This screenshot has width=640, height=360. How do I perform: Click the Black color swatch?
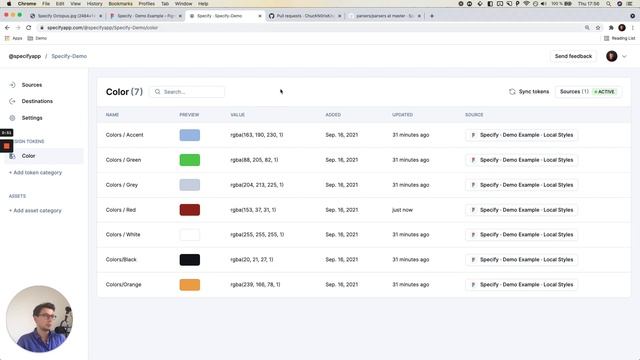[190, 260]
